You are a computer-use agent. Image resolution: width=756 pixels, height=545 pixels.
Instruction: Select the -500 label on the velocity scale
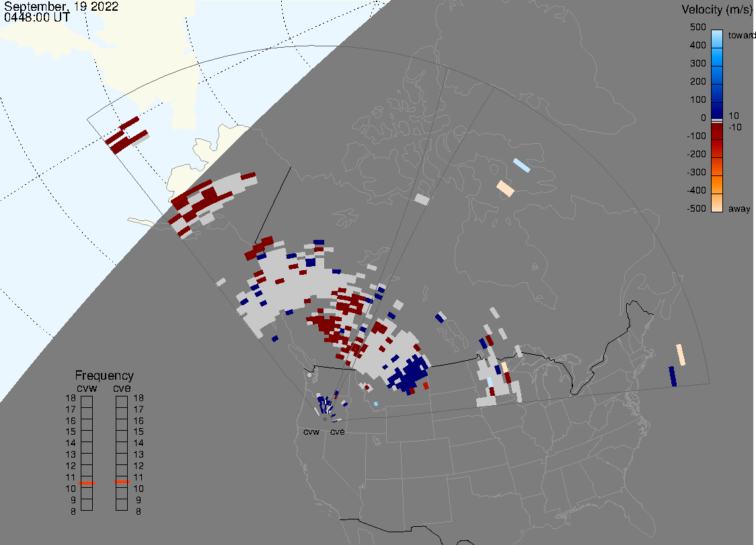[696, 208]
